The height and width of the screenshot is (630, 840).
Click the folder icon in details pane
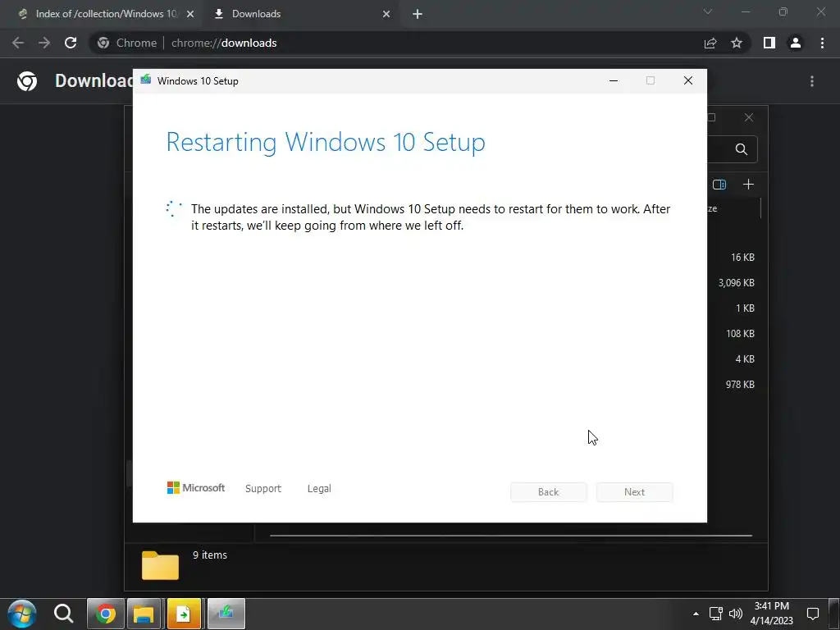click(x=160, y=565)
